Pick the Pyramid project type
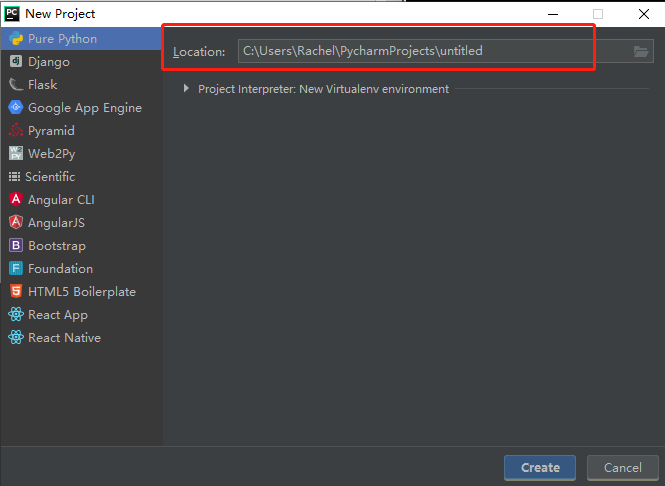 [81, 130]
